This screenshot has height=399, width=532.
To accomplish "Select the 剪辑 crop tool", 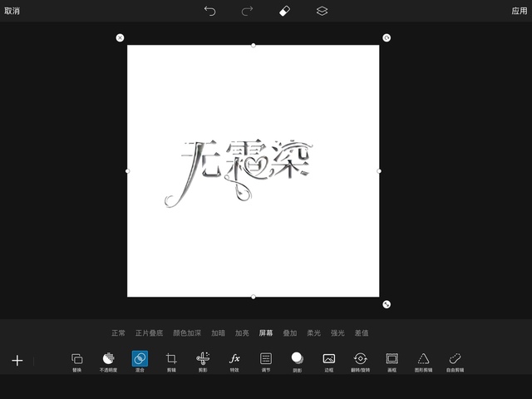I will click(171, 361).
